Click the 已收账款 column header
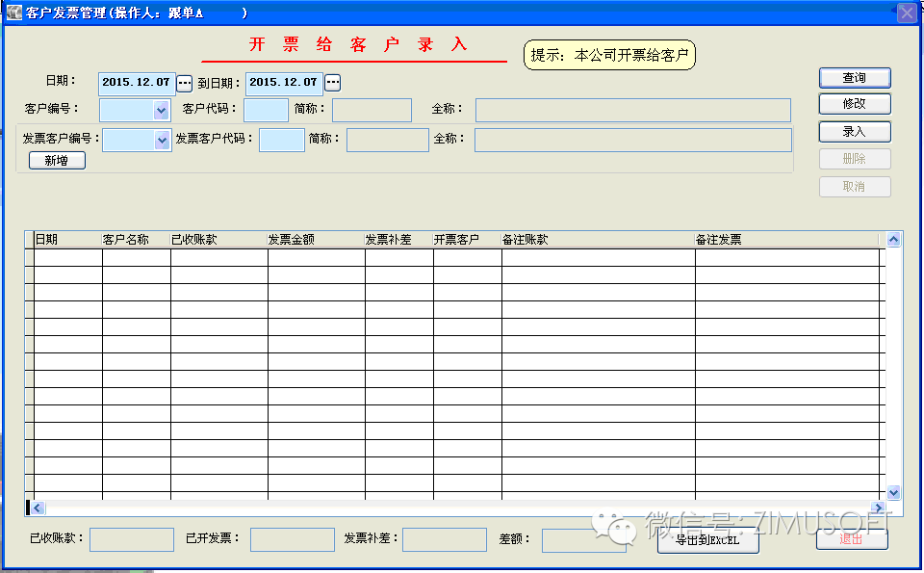924x573 pixels. [218, 240]
